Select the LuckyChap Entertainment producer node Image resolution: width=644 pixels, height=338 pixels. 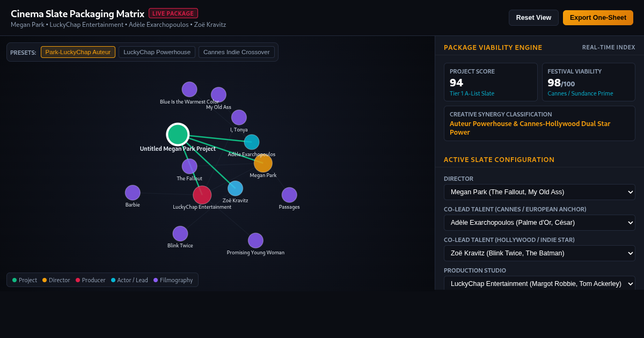(202, 195)
